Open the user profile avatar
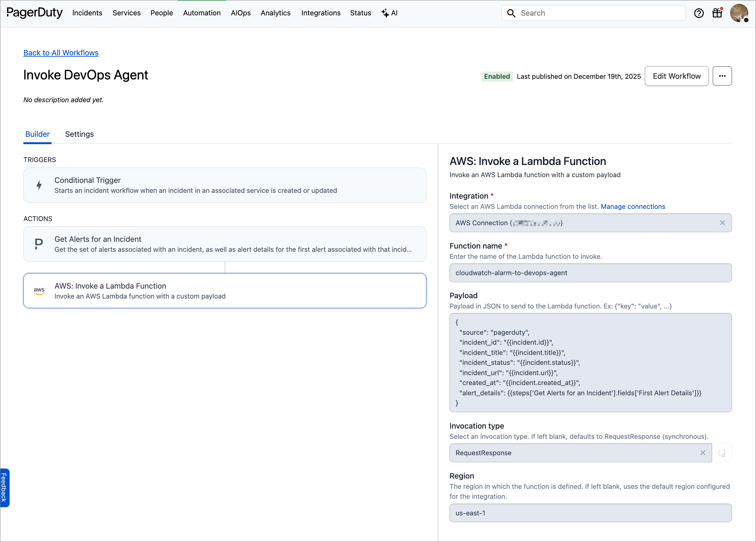The height and width of the screenshot is (542, 756). click(x=739, y=13)
